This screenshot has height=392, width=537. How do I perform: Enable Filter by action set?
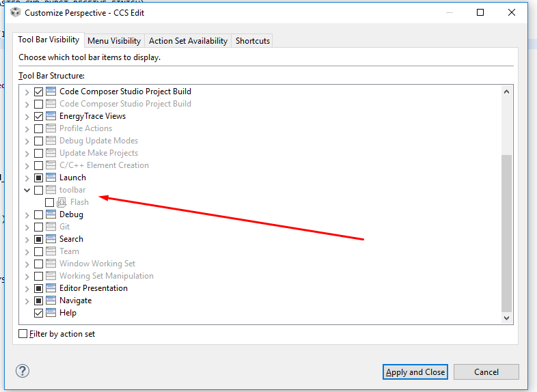click(23, 334)
